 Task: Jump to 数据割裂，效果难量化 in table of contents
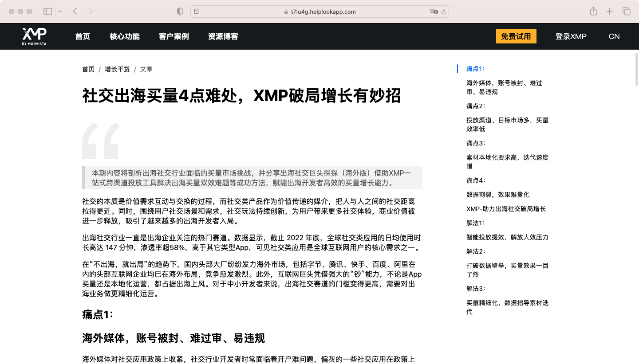coord(497,195)
